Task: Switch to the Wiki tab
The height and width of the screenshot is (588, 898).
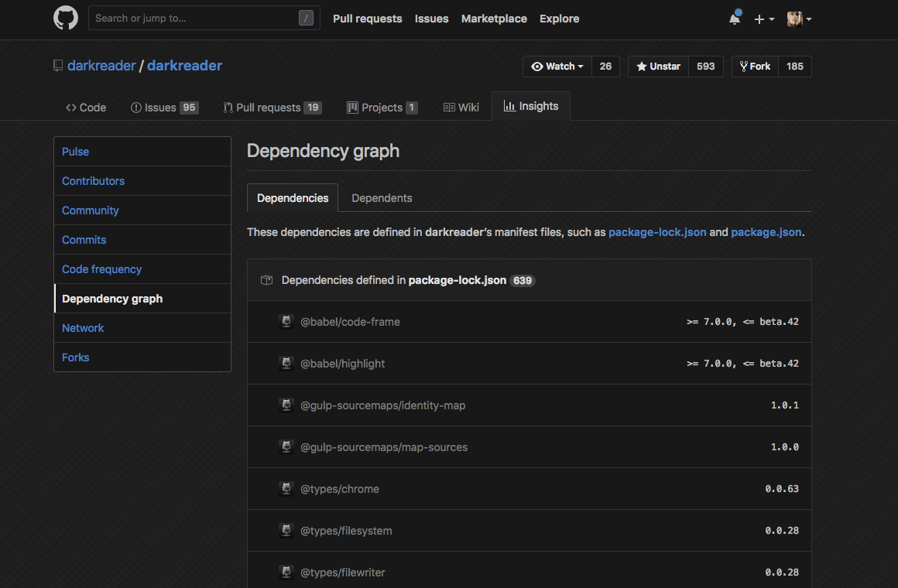Action: pos(461,108)
